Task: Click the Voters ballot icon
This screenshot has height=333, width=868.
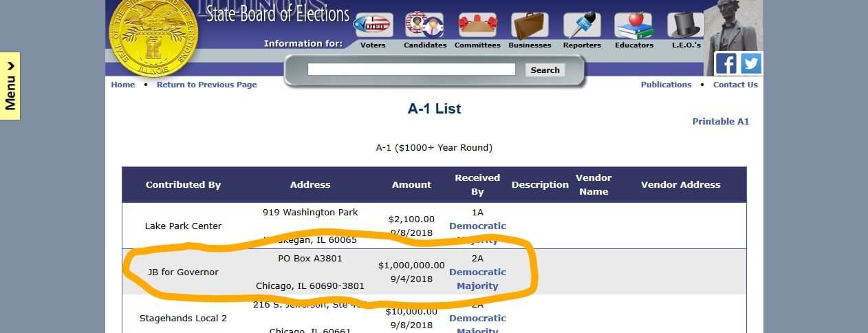Action: coord(372,25)
